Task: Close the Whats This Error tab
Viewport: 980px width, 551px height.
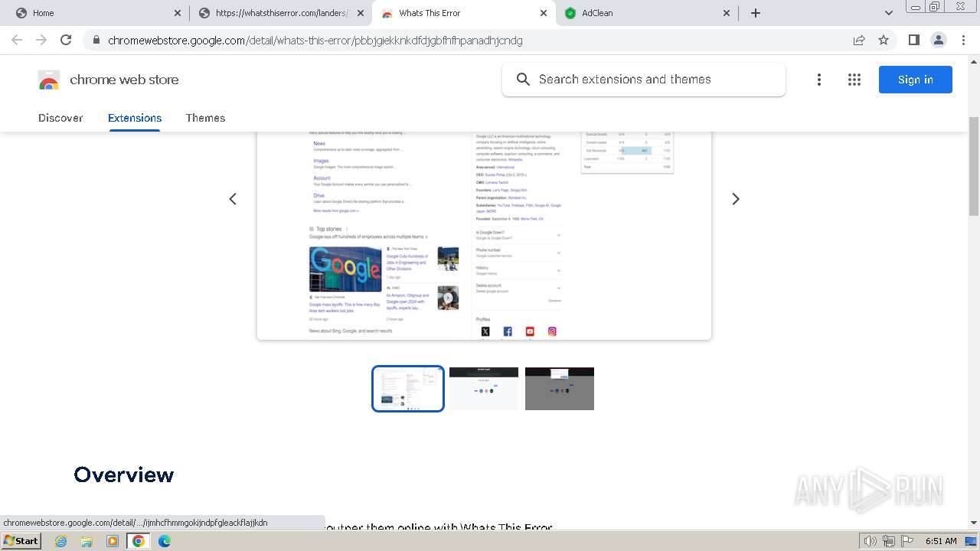Action: [544, 13]
